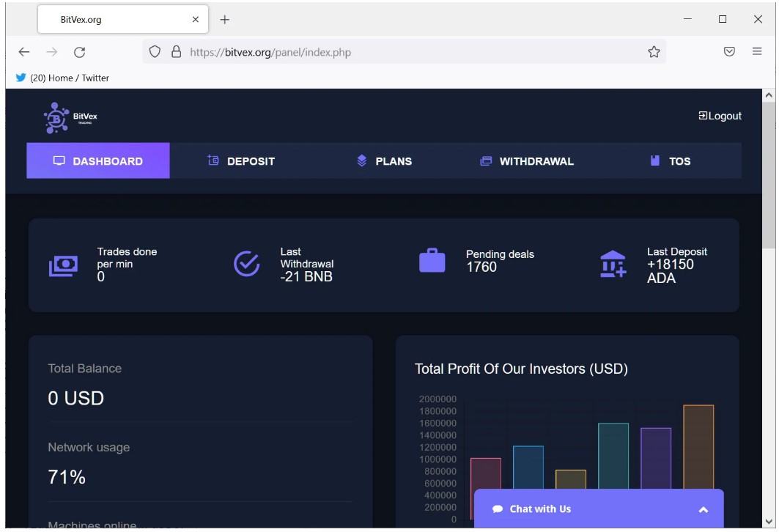Click the shield tracking protection icon
The image size is (779, 532).
pos(155,52)
